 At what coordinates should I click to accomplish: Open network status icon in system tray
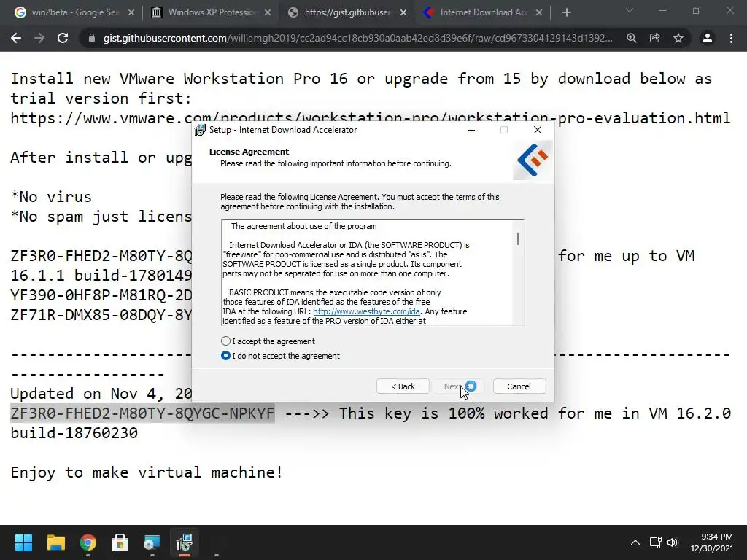656,542
